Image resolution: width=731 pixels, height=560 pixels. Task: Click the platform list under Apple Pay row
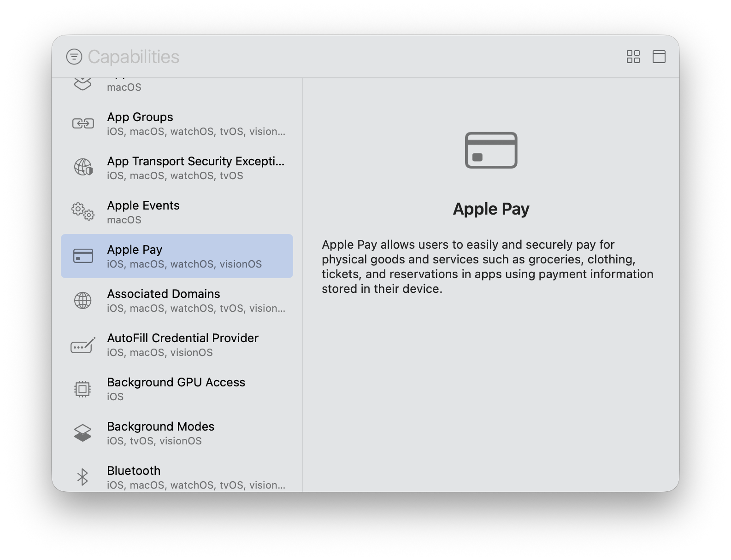point(184,264)
